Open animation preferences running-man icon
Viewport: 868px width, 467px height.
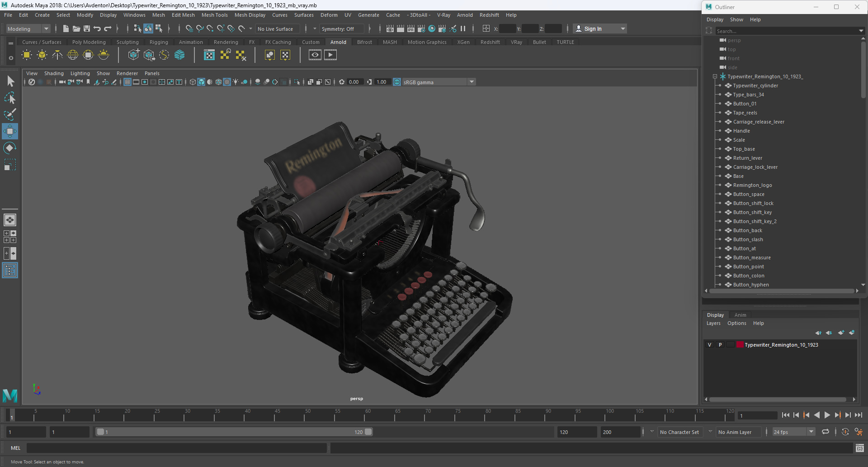pos(859,432)
